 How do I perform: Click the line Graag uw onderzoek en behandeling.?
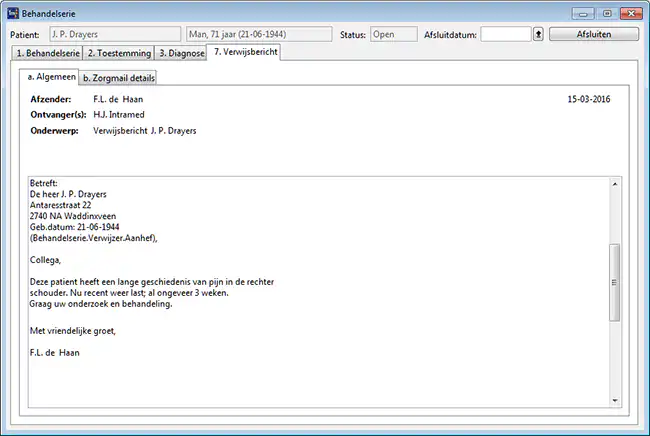tap(101, 304)
